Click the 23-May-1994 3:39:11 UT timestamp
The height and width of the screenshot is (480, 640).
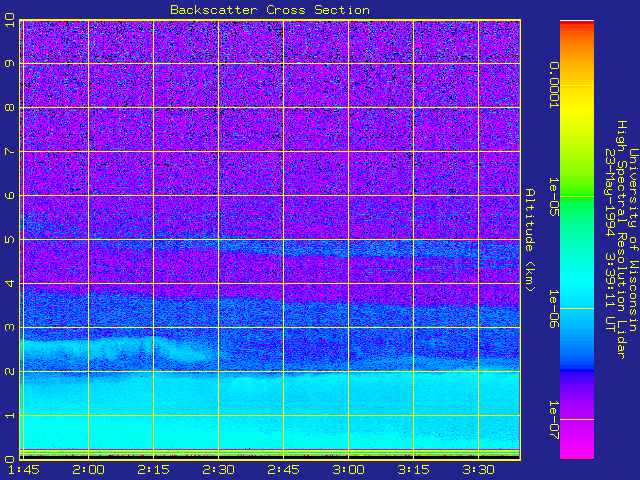[x=609, y=240]
